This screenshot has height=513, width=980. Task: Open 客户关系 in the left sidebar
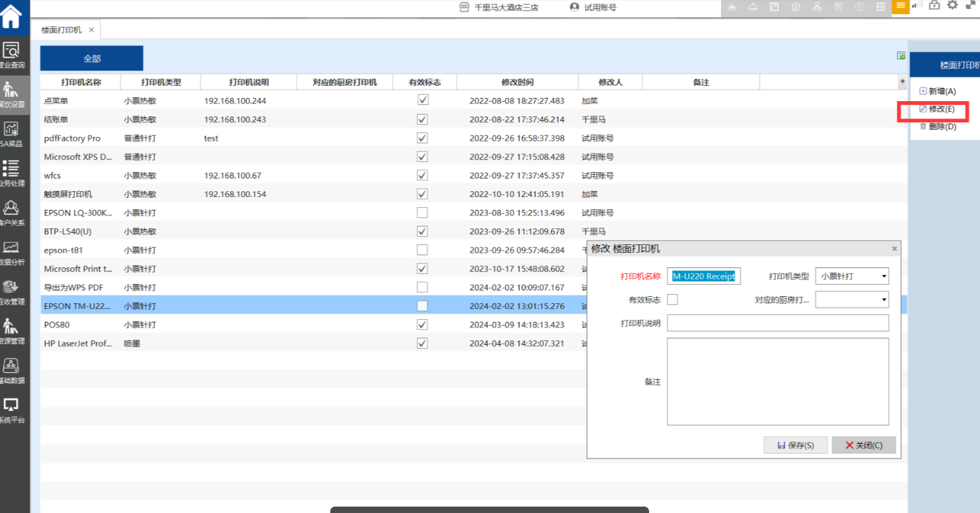pos(12,212)
